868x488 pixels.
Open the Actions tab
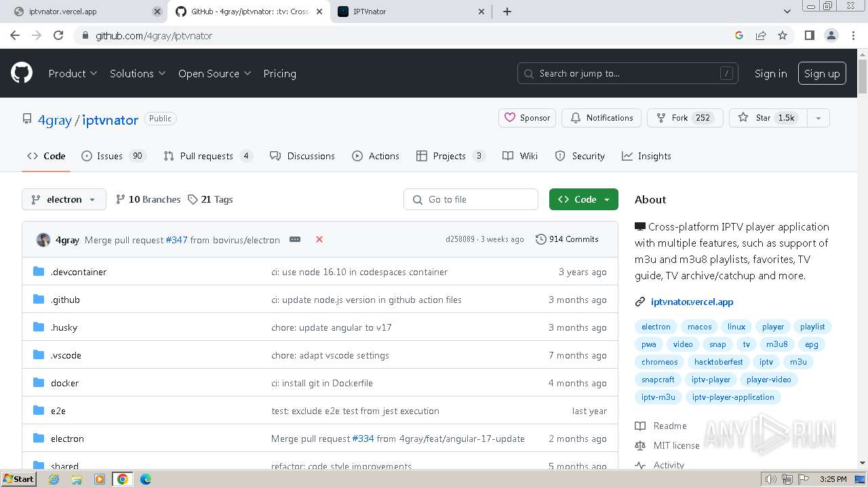tap(376, 156)
